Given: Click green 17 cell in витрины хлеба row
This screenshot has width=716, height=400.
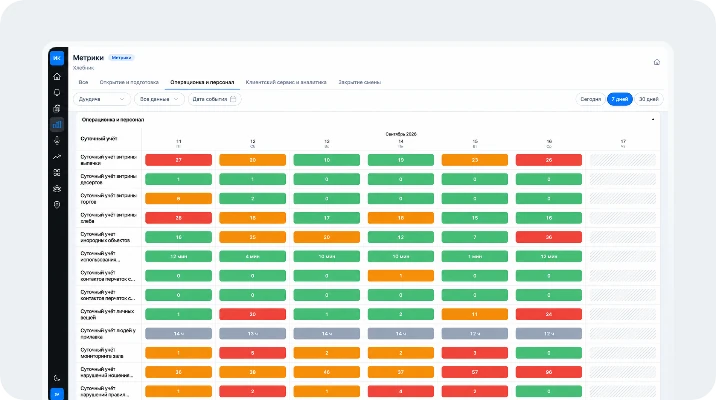Looking at the screenshot, I should point(326,218).
